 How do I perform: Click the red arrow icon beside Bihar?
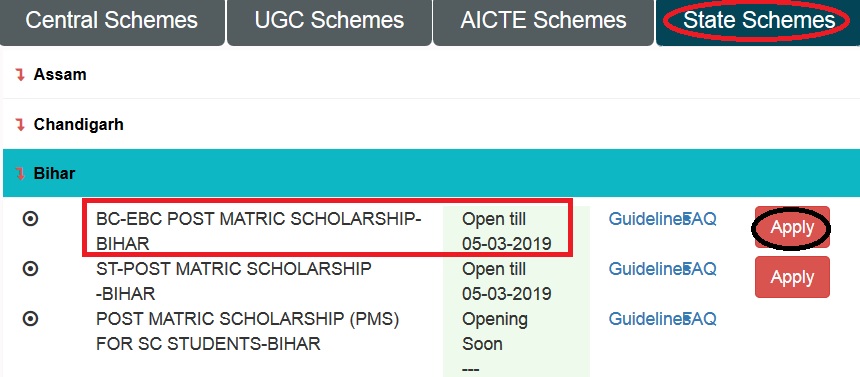pyautogui.click(x=20, y=174)
